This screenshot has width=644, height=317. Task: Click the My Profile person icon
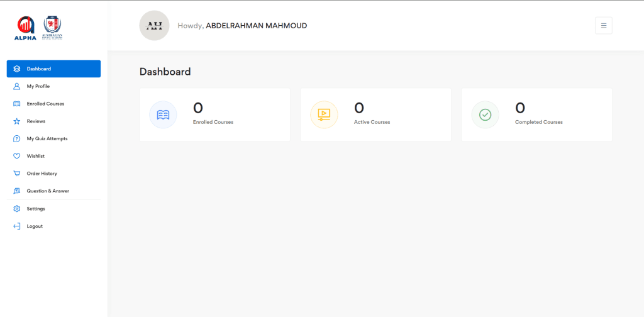coord(17,86)
